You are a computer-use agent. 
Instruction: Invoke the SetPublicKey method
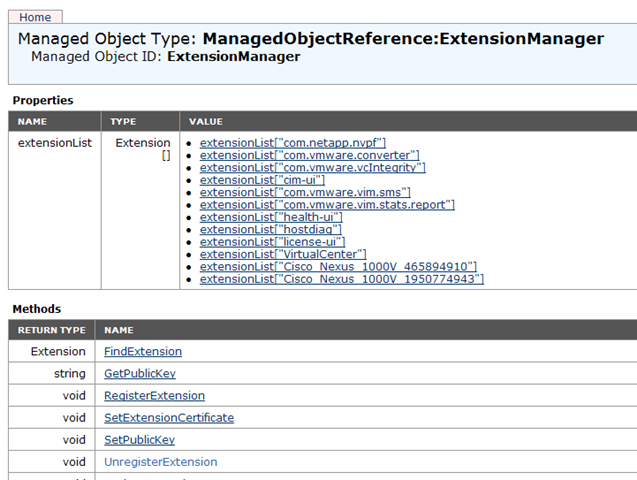[x=139, y=440]
